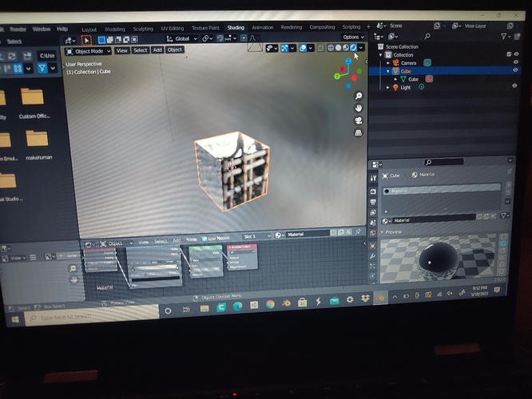The height and width of the screenshot is (399, 532).
Task: Open the Window menu
Action: [42, 30]
